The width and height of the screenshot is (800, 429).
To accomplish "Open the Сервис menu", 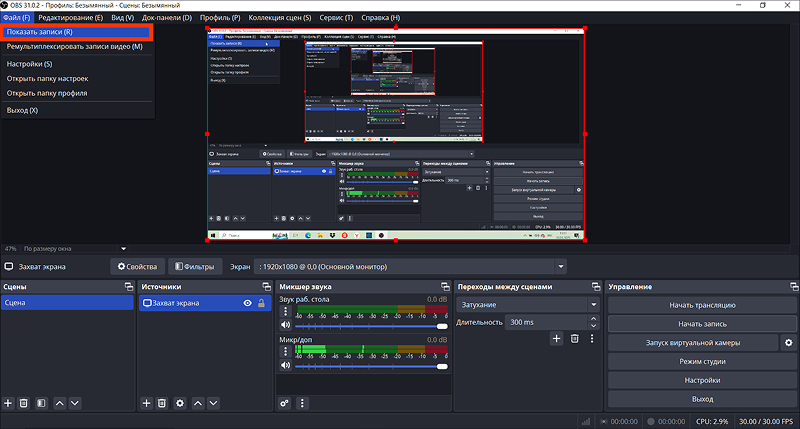I will [x=336, y=17].
